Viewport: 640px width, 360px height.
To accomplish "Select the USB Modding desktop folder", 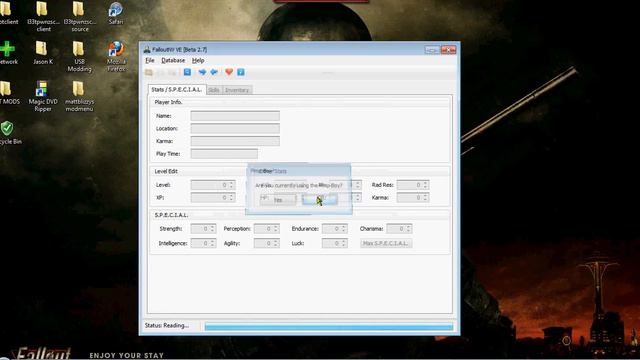I will click(79, 56).
